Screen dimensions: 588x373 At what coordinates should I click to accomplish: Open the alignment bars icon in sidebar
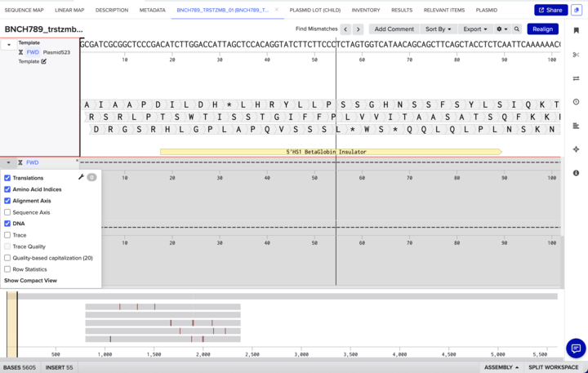click(x=576, y=126)
